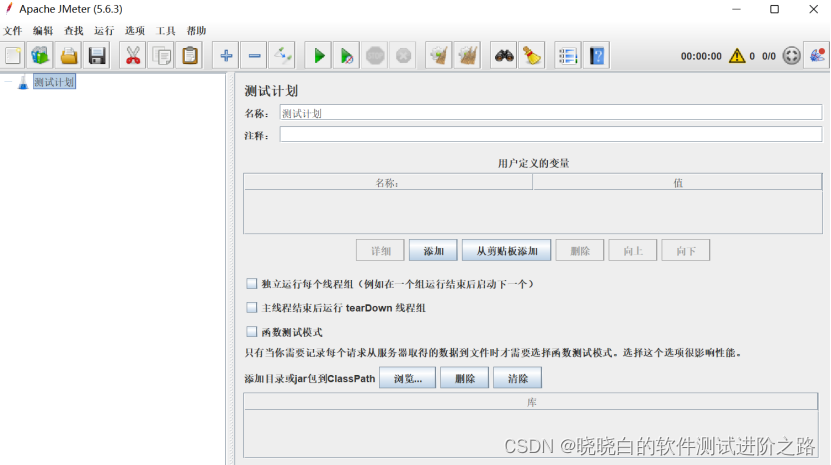Open the 工具 menu

[x=165, y=31]
